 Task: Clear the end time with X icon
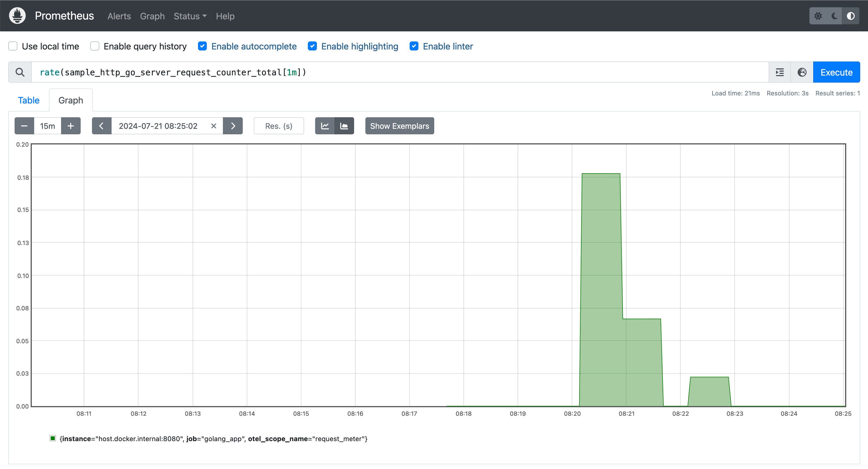coord(214,126)
